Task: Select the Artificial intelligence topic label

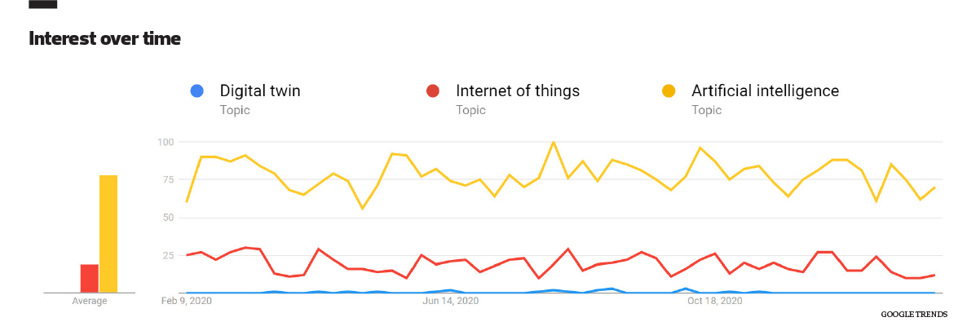Action: [x=765, y=91]
